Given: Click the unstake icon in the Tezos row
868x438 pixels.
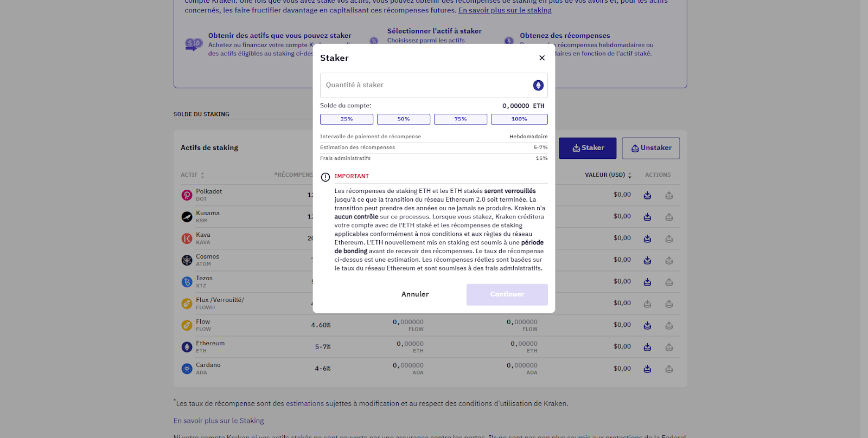Looking at the screenshot, I should (669, 282).
